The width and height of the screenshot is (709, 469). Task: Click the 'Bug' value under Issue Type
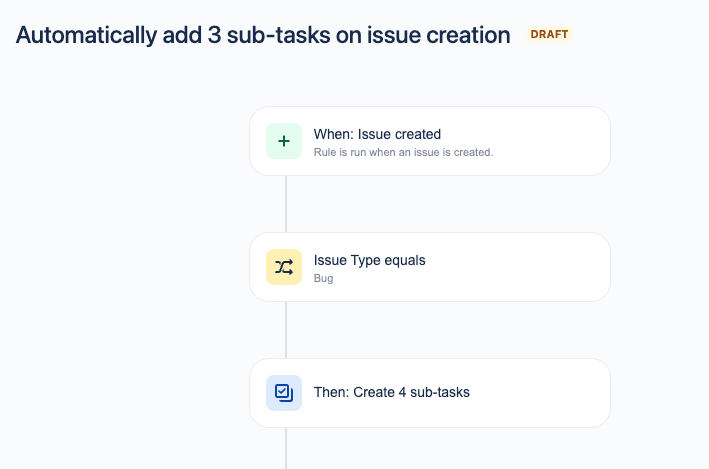[x=323, y=278]
